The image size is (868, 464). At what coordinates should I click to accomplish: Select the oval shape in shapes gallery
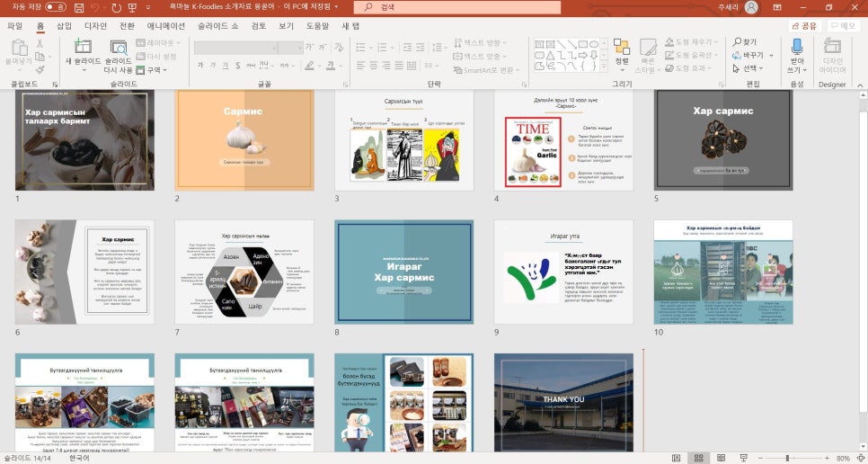(x=593, y=44)
